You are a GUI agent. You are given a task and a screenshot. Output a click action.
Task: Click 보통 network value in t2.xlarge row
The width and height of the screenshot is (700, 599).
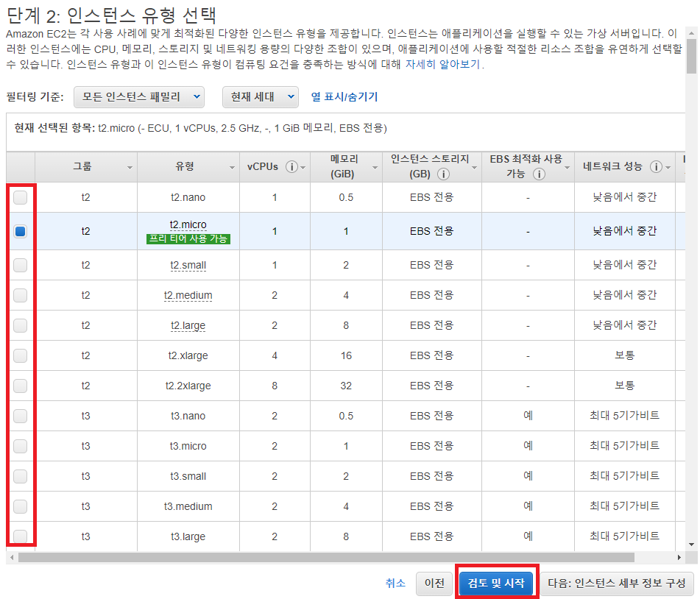point(625,355)
